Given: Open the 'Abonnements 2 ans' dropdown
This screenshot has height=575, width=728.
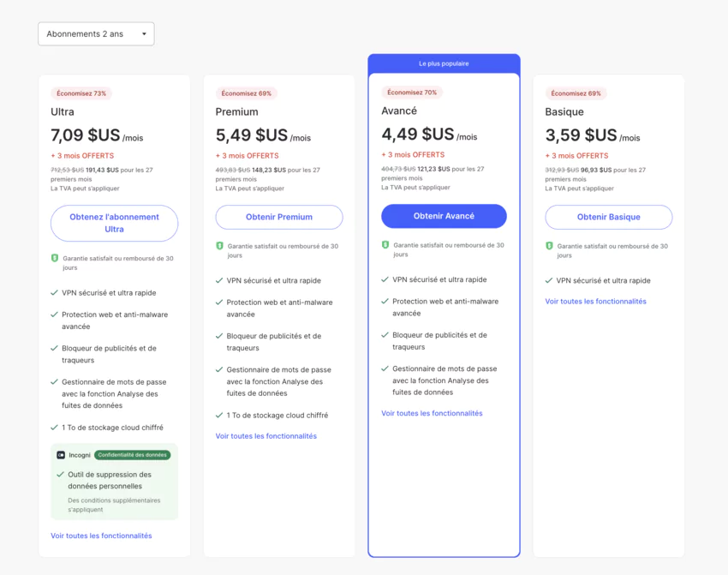Looking at the screenshot, I should point(95,33).
